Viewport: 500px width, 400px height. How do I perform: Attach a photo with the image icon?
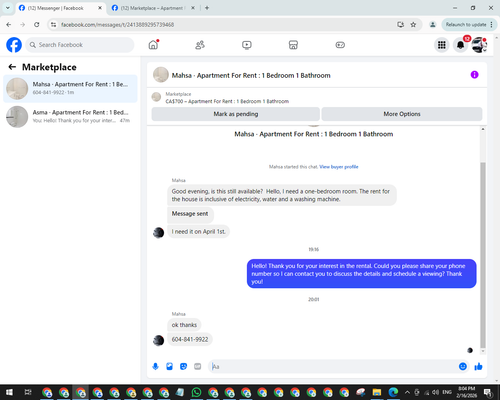(x=169, y=367)
